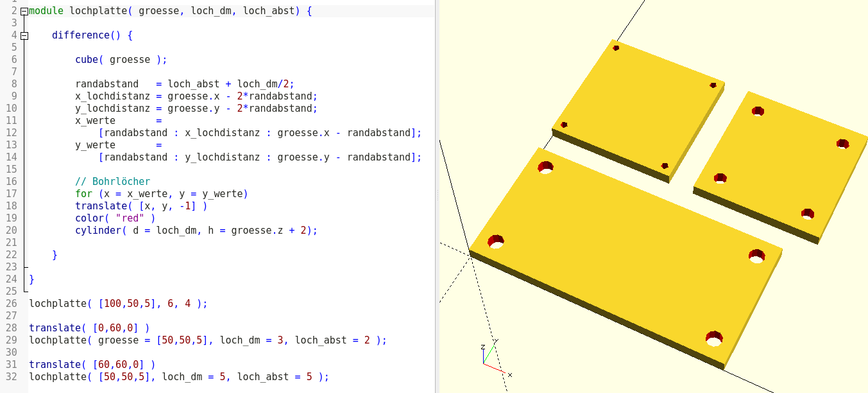The width and height of the screenshot is (868, 393).
Task: Click loch_abst = 5 on line 32
Action: click(x=273, y=376)
